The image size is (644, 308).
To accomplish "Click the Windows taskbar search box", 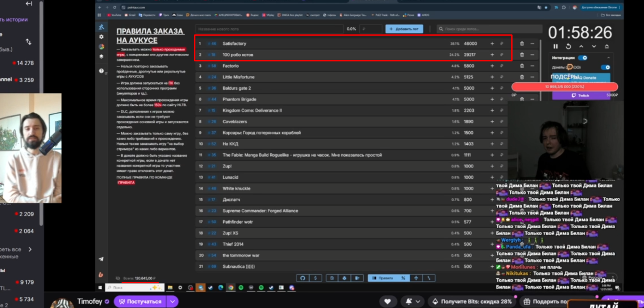I will 134,287.
